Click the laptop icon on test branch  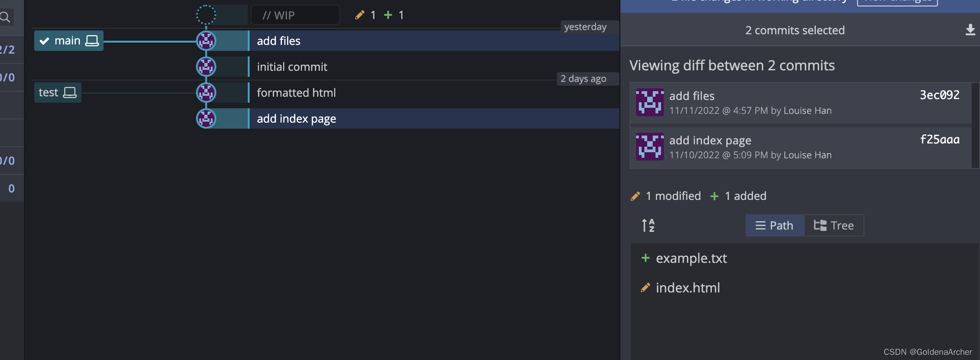tap(70, 93)
